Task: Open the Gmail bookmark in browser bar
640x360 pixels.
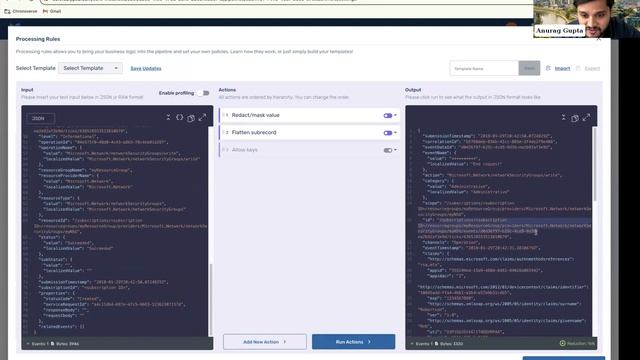Action: pyautogui.click(x=52, y=11)
